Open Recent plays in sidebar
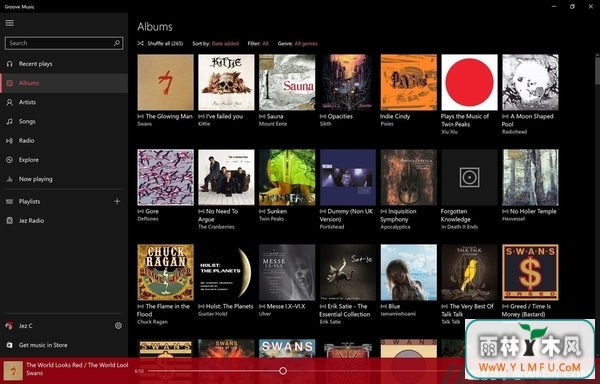The width and height of the screenshot is (600, 384). coord(64,64)
